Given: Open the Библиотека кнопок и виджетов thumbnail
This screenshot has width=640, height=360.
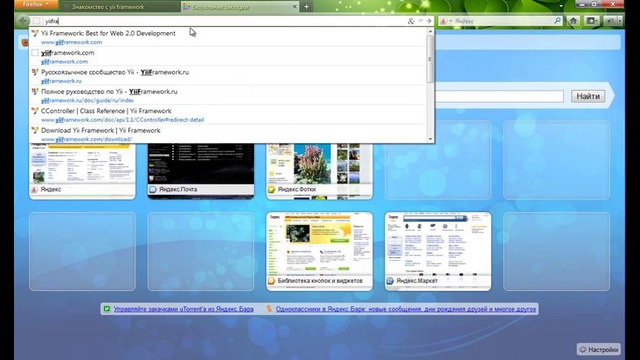Looking at the screenshot, I should coord(319,251).
